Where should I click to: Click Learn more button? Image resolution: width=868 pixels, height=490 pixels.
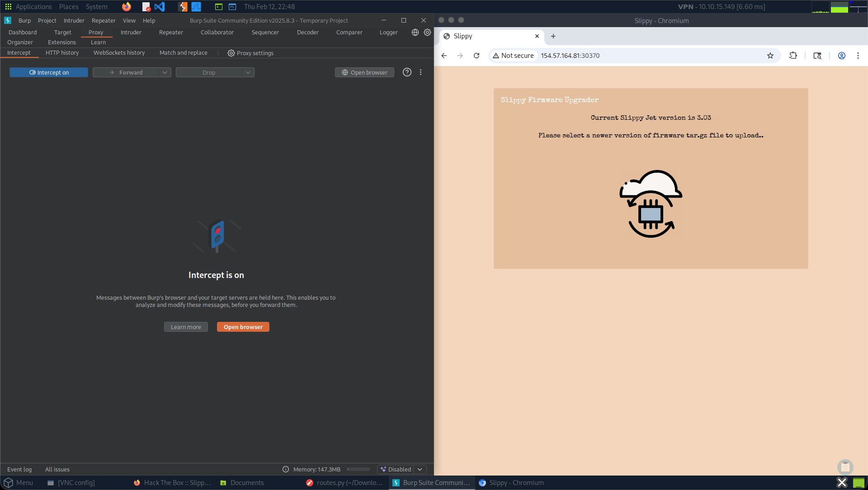[x=186, y=327]
